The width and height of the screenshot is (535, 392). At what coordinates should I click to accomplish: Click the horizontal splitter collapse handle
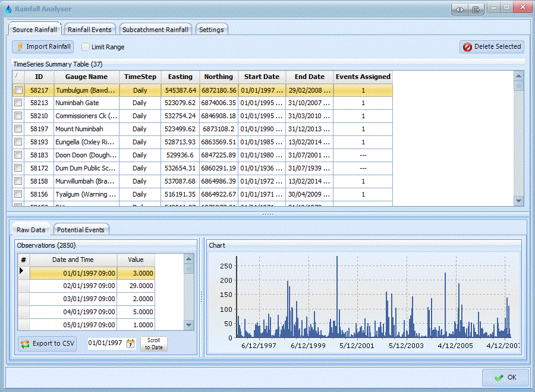click(267, 214)
